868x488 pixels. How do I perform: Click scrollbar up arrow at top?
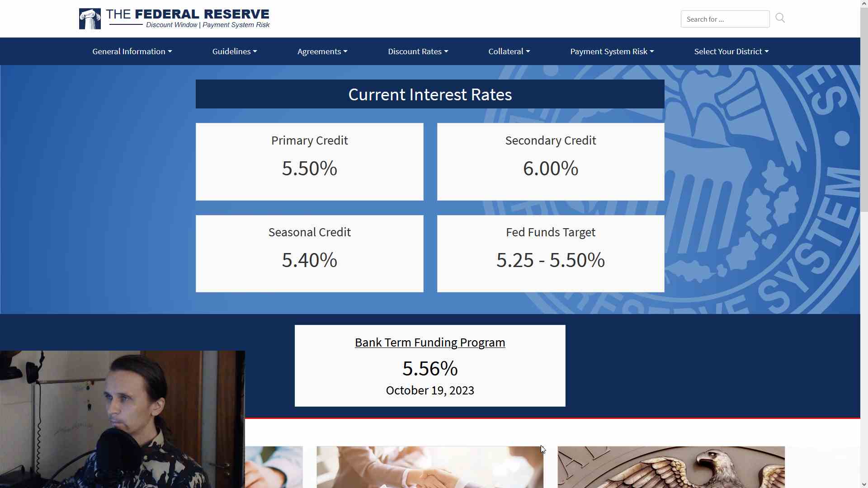(x=864, y=3)
